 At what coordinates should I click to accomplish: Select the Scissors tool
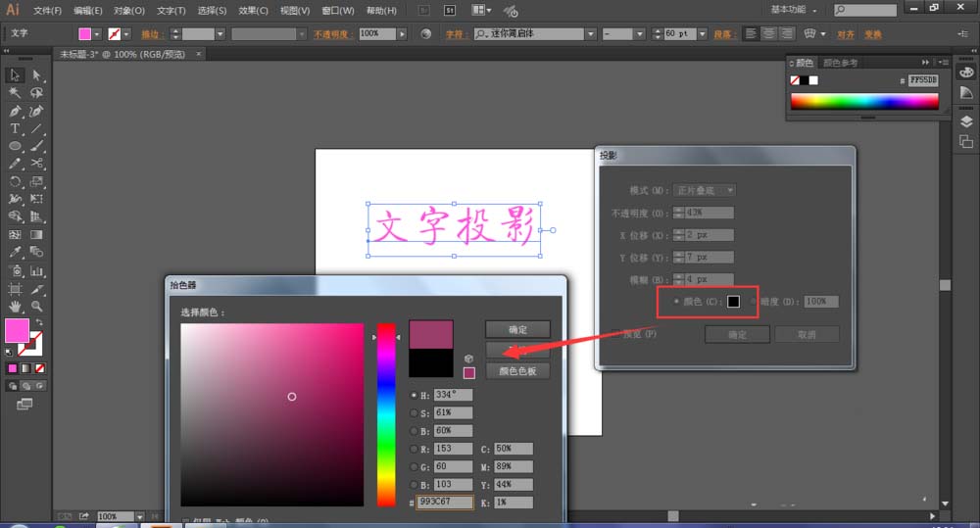pyautogui.click(x=36, y=164)
